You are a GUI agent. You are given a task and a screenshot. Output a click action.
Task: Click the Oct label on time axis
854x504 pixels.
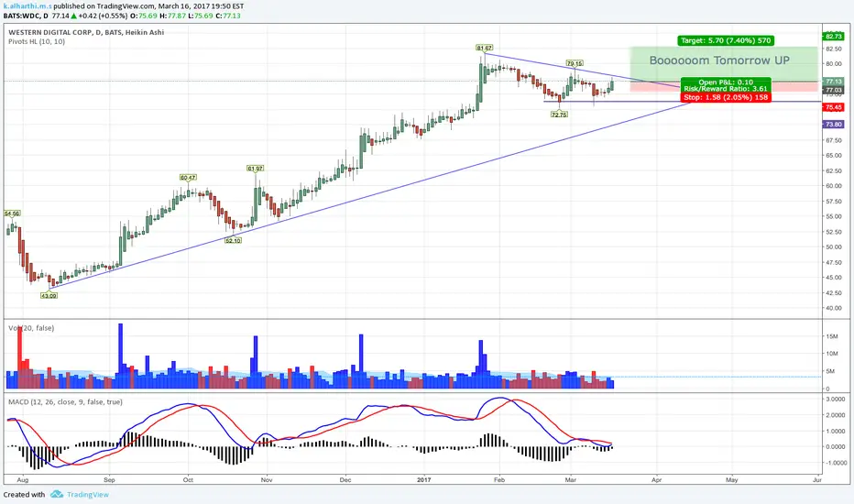tap(188, 480)
